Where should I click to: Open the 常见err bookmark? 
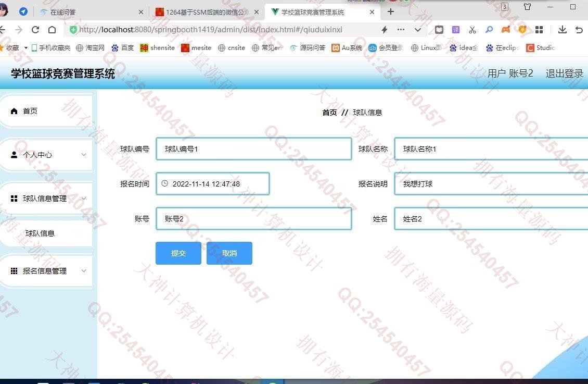point(267,47)
